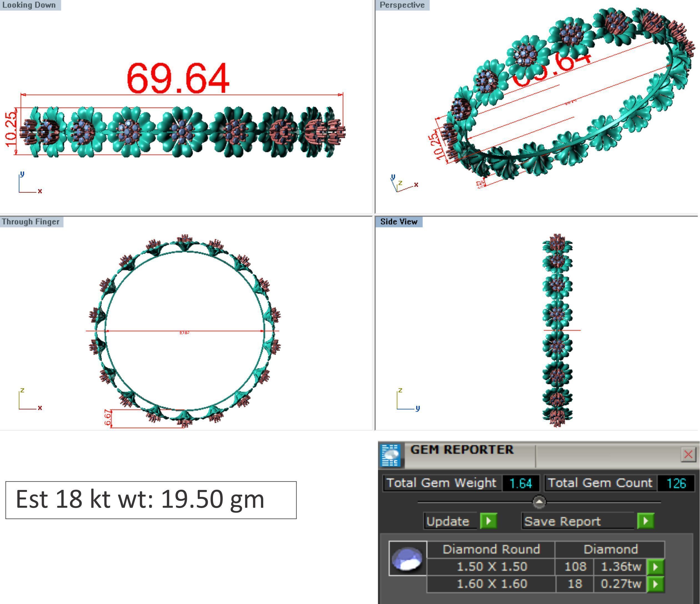Click the green arrow next to Update
Viewport: 700px width, 604px height.
(488, 521)
